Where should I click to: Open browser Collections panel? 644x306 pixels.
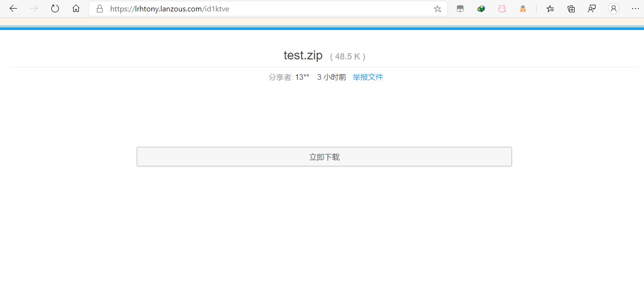pos(571,9)
